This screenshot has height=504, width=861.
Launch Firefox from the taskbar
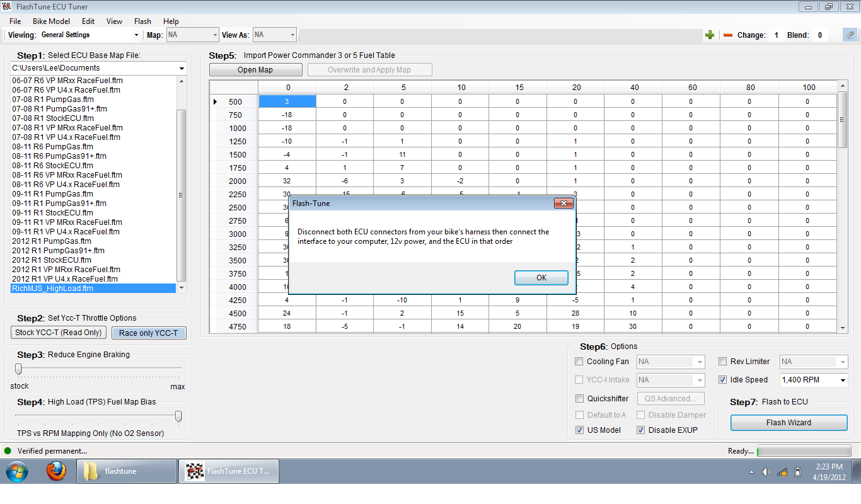pos(56,471)
